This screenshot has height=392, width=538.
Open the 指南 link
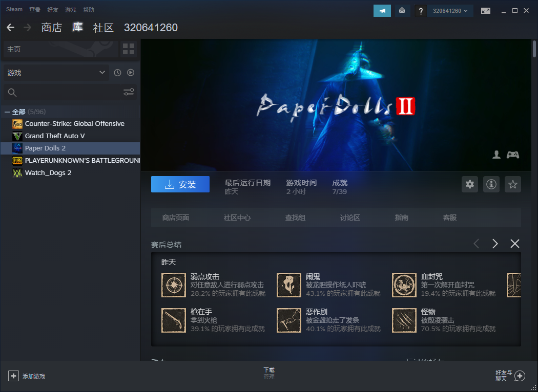(x=401, y=217)
